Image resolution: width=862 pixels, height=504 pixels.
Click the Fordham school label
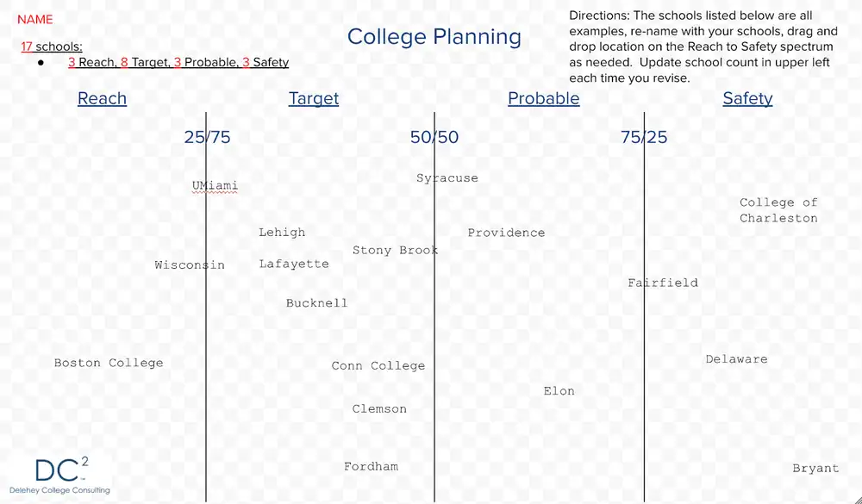pyautogui.click(x=371, y=466)
